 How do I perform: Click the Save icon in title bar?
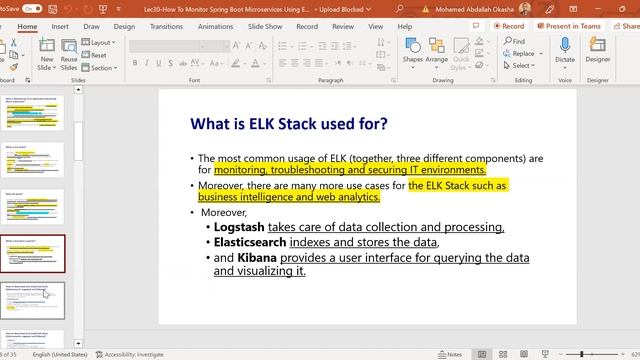(x=53, y=9)
